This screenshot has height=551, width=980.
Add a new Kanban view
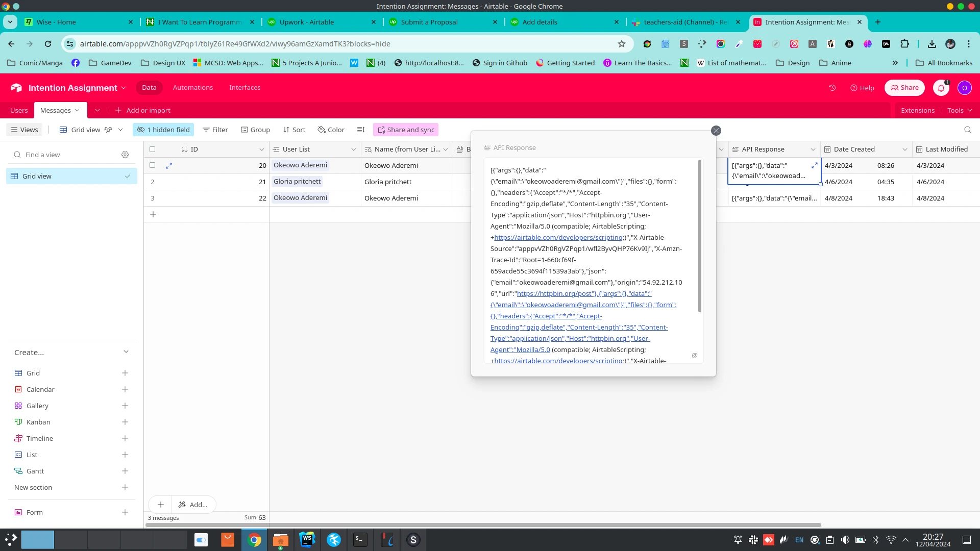coord(125,422)
